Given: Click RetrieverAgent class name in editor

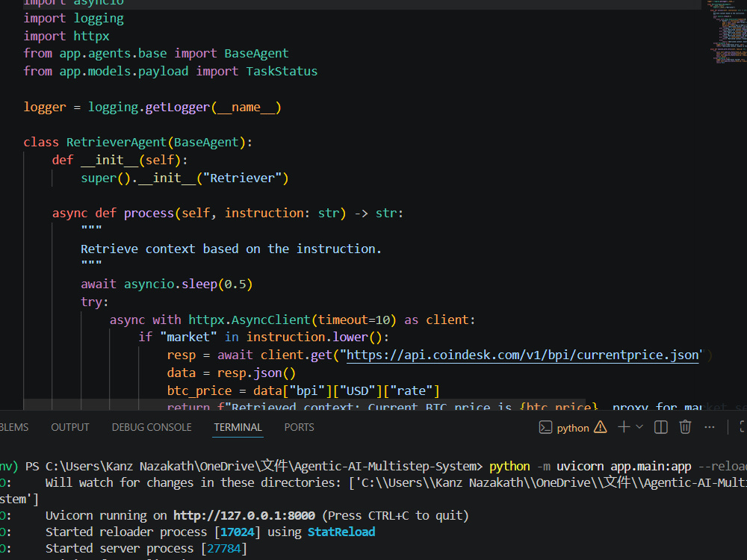Looking at the screenshot, I should pos(117,143).
